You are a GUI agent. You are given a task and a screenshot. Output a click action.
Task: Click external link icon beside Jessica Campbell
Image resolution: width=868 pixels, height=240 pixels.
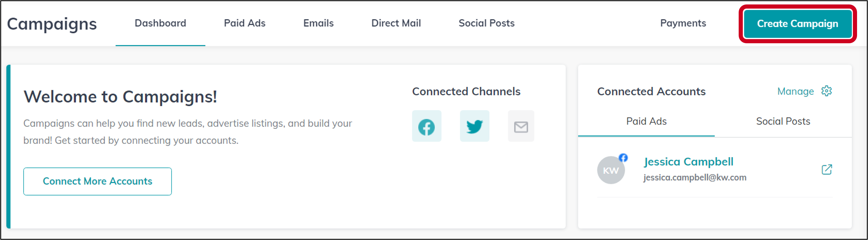pos(827,169)
